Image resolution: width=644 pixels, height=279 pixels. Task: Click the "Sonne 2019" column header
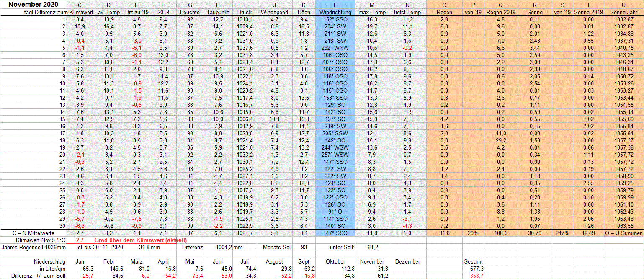click(588, 12)
